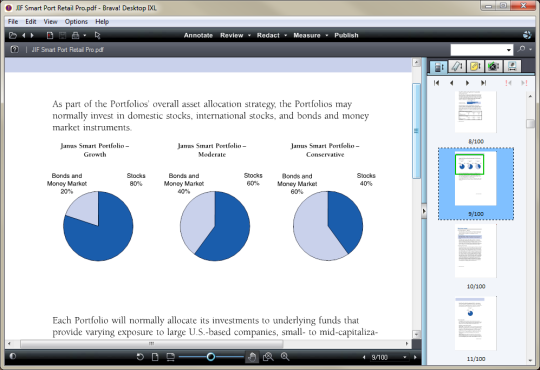Click next change red exclamation arrow
Screen dimensions: 540x370
(x=524, y=83)
